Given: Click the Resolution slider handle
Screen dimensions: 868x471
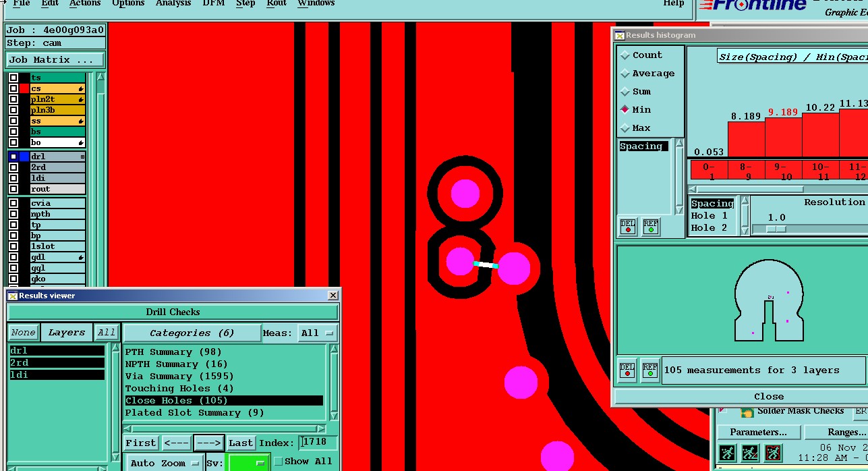Looking at the screenshot, I should [777, 229].
